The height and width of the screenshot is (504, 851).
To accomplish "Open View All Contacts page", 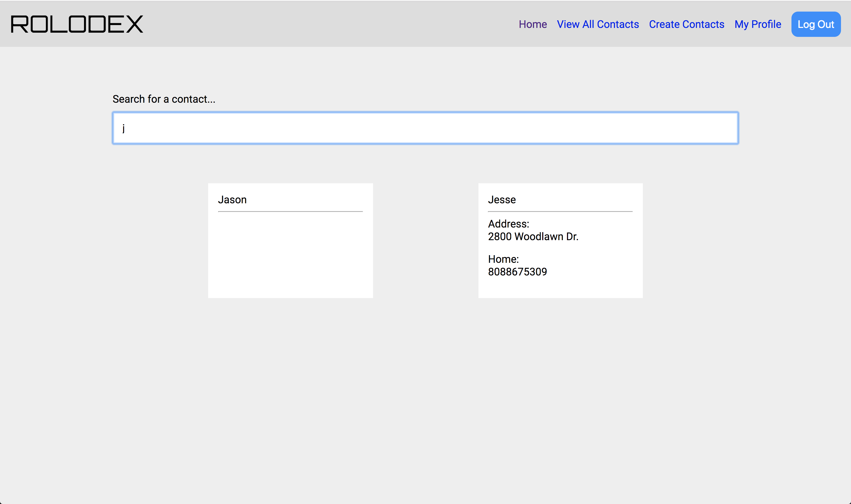I will pos(598,24).
